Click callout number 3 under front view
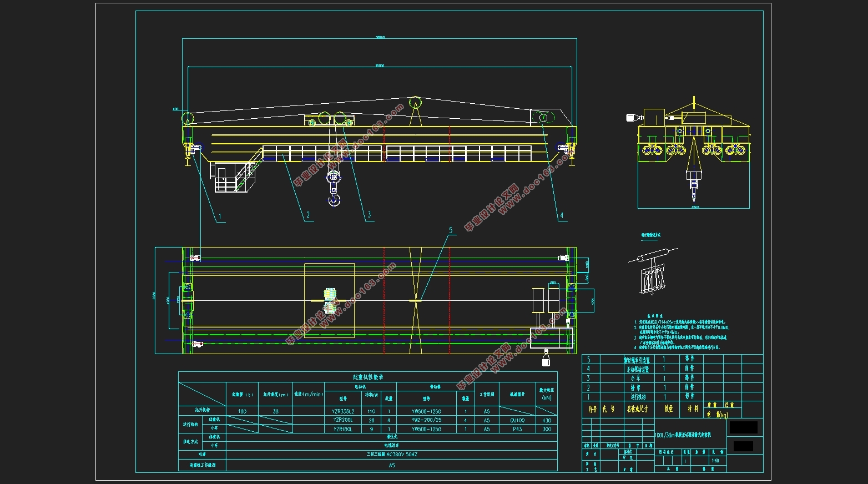The image size is (868, 484). pos(369,215)
